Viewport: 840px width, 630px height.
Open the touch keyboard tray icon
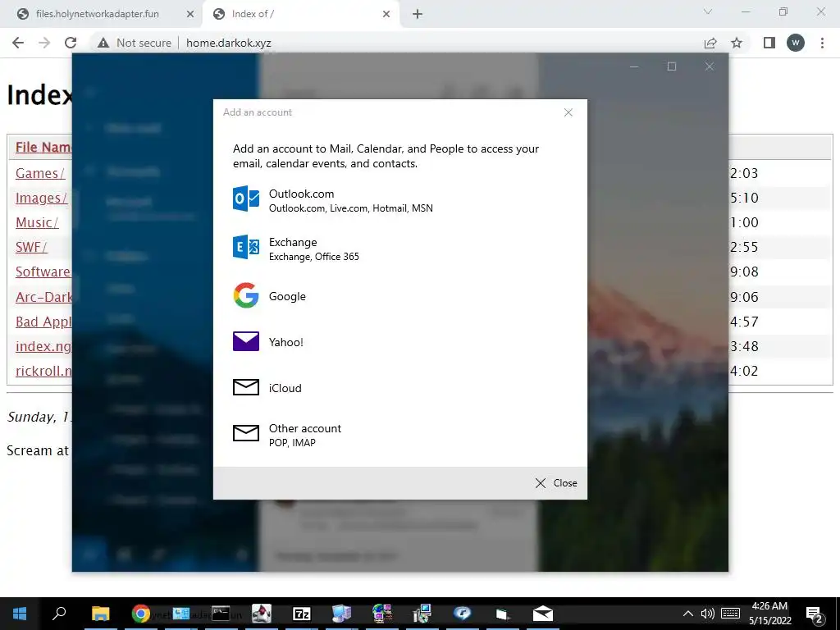coord(730,614)
